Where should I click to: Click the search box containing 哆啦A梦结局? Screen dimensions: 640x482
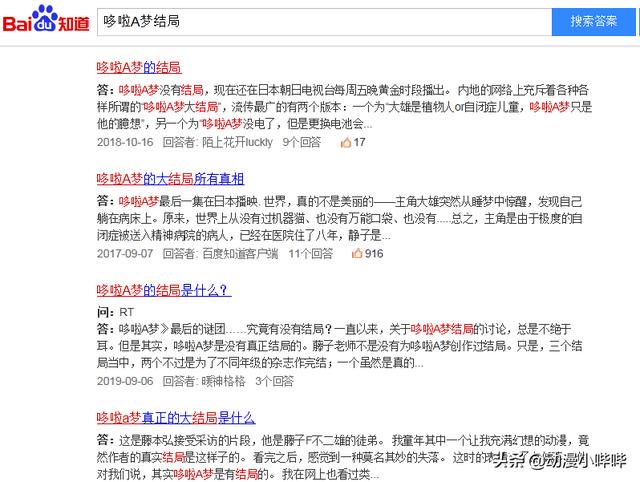pos(324,22)
